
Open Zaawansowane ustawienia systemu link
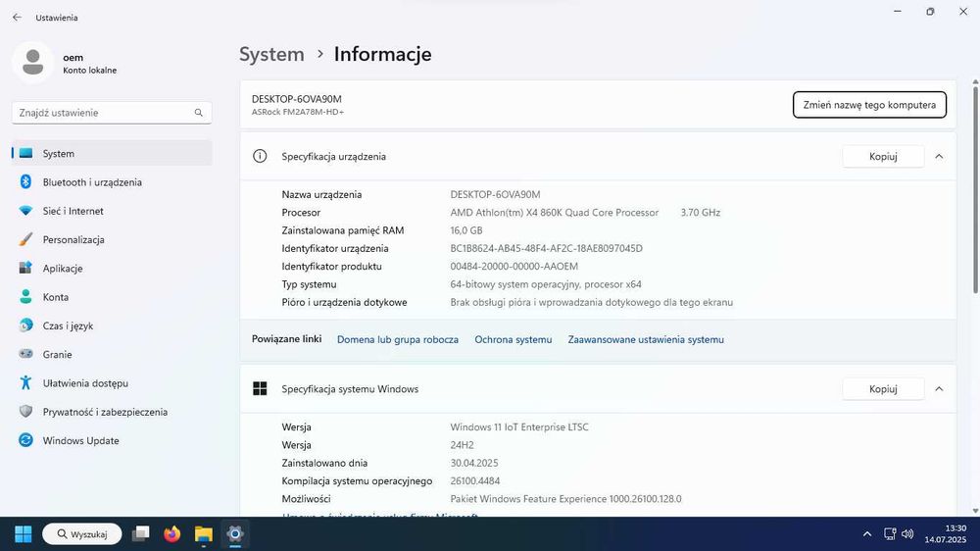[646, 339]
